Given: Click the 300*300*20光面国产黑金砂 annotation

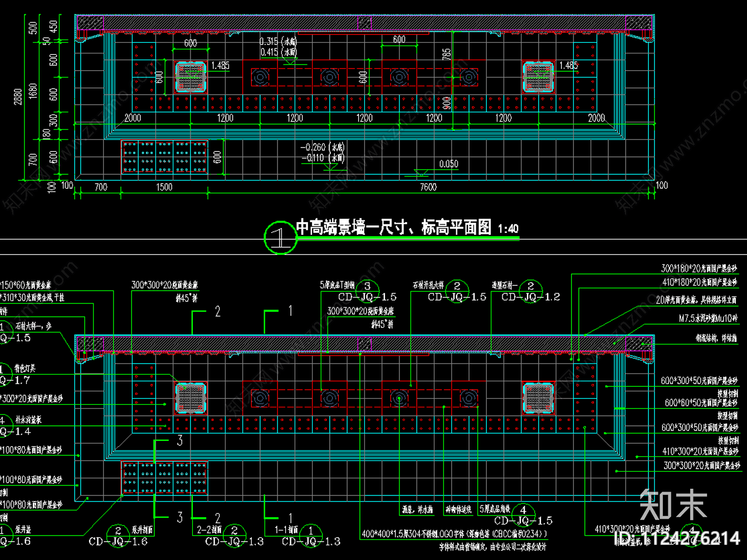Looking at the screenshot, I should point(702,465).
